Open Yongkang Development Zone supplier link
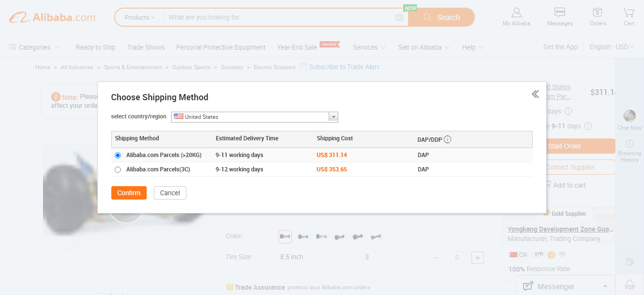This screenshot has height=295, width=644. 560,229
